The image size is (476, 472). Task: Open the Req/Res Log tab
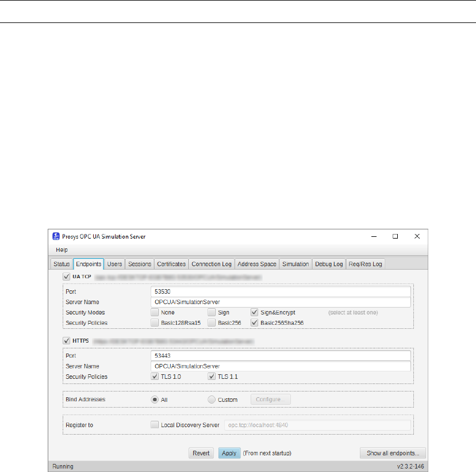coord(365,264)
